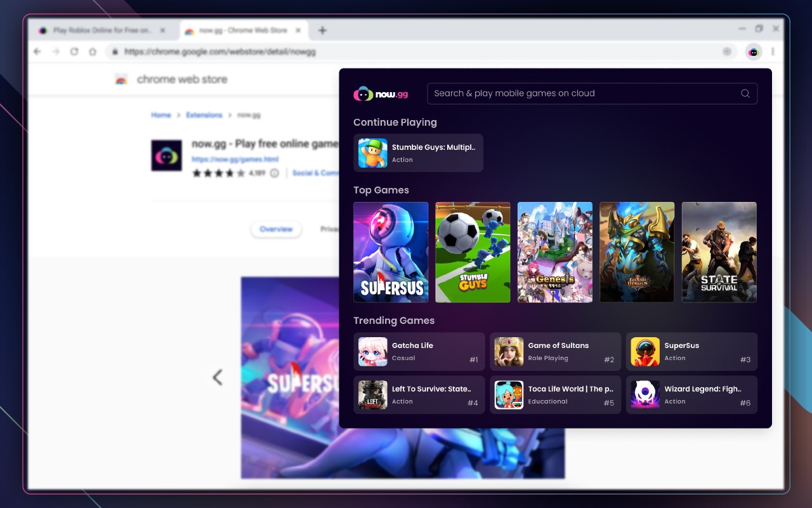Click the Extensions breadcrumb link
This screenshot has width=812, height=508.
tap(204, 115)
